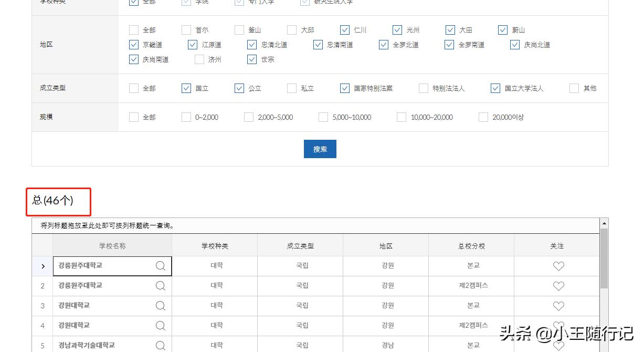Click the search magnifier in the 강원대학교 본교 row
Viewport: 644px width, 352px height.
(x=160, y=306)
